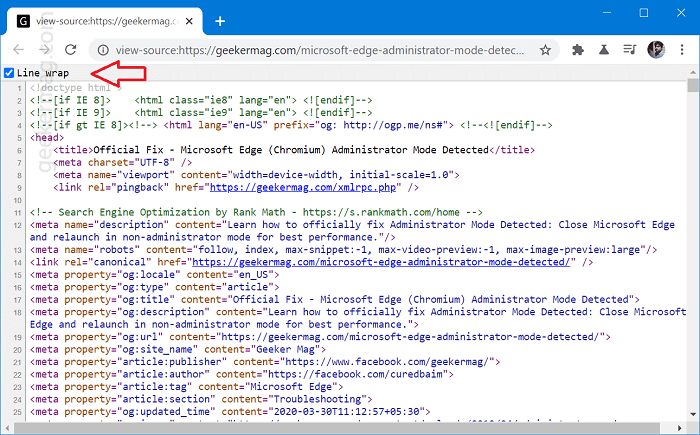Image resolution: width=700 pixels, height=435 pixels.
Task: Click the ie8 conditional comment on line 2
Action: (201, 100)
